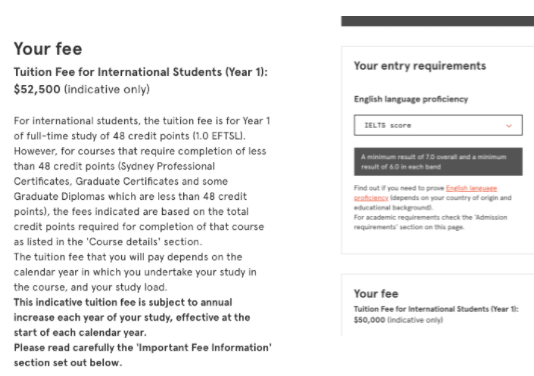Click the red chevron arrow in IELTS selector
The height and width of the screenshot is (376, 534).
509,126
